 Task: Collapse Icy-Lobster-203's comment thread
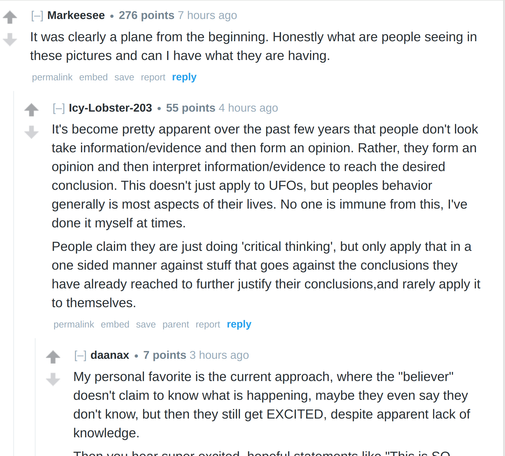point(59,108)
